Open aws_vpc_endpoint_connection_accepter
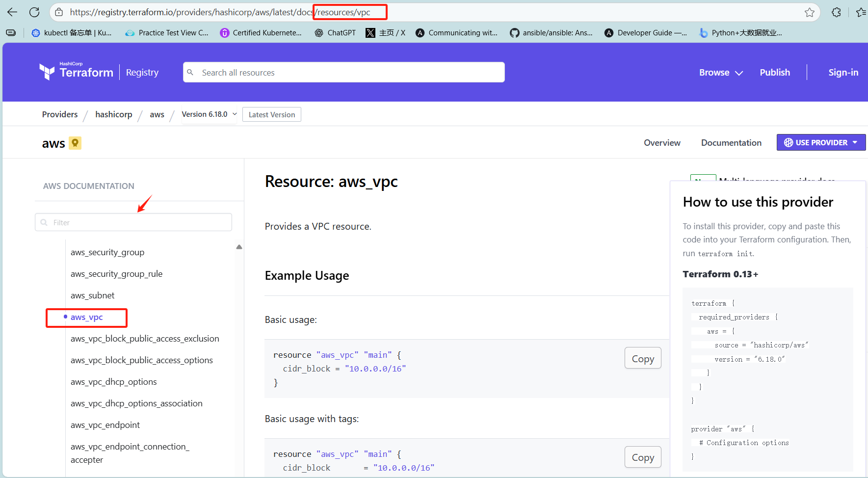The image size is (868, 478). [x=130, y=453]
